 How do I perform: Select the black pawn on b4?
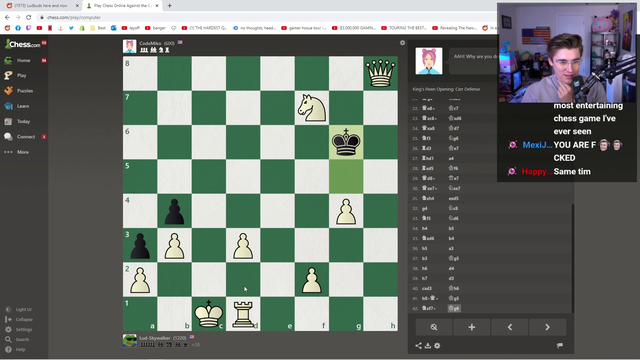pyautogui.click(x=174, y=211)
